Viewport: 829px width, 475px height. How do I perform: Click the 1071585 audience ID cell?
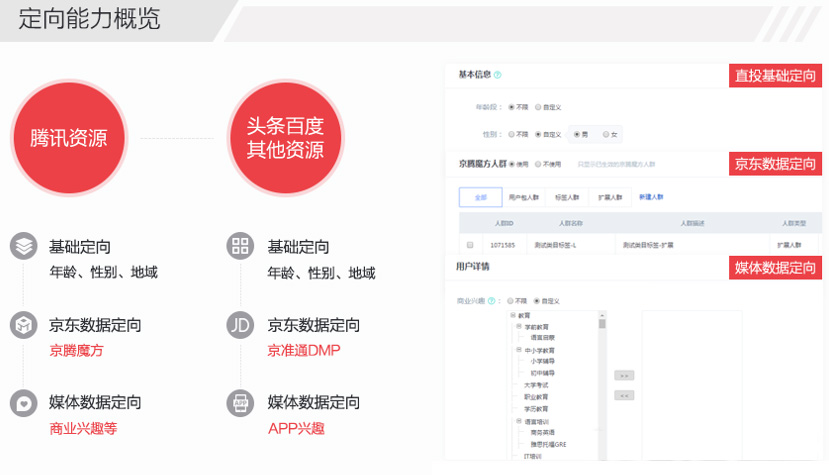coord(502,245)
